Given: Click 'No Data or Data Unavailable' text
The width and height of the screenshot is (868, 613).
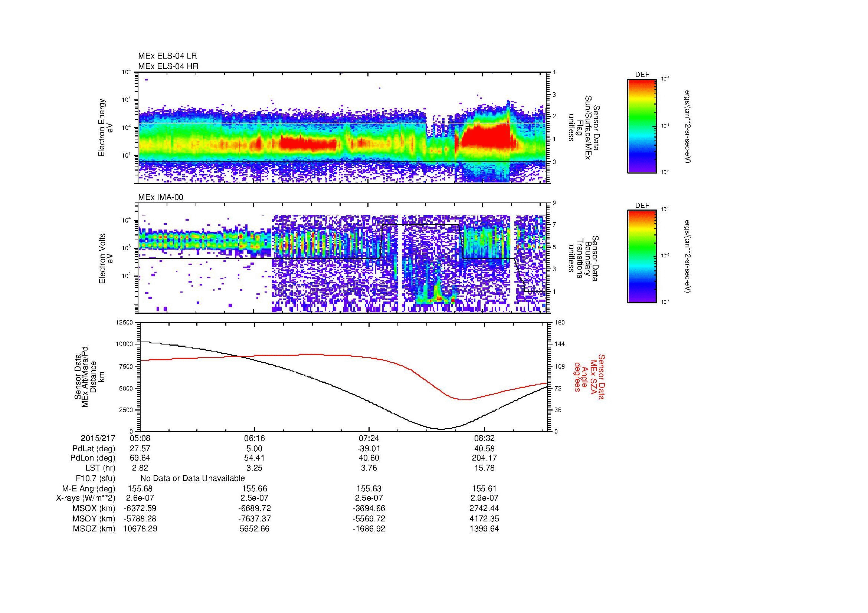Looking at the screenshot, I should pos(193,478).
